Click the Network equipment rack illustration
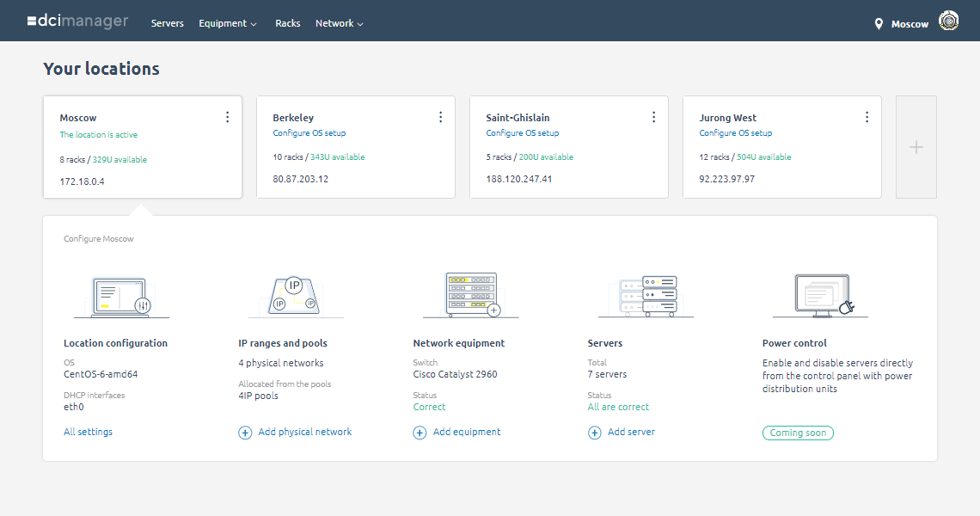This screenshot has width=980, height=516. pos(471,295)
